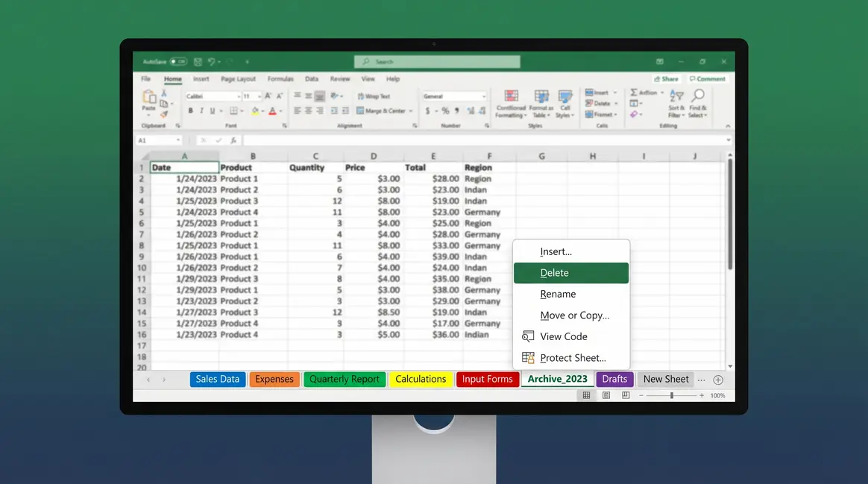This screenshot has height=484, width=868.
Task: Click the Comment button
Action: click(x=707, y=78)
